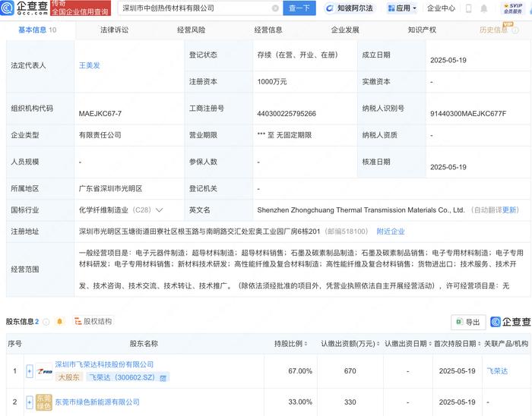This screenshot has width=532, height=416.
Task: Click the 670 subscribed capital cell
Action: point(350,371)
